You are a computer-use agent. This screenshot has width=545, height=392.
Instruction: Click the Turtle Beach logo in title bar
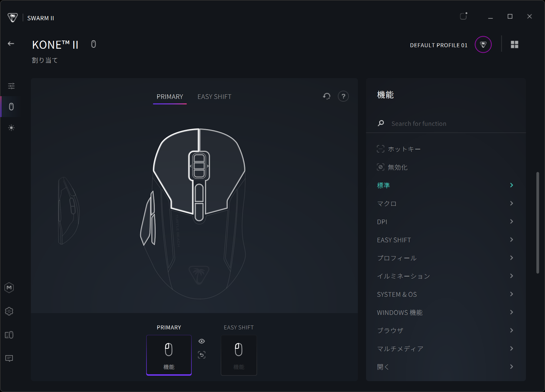click(12, 18)
